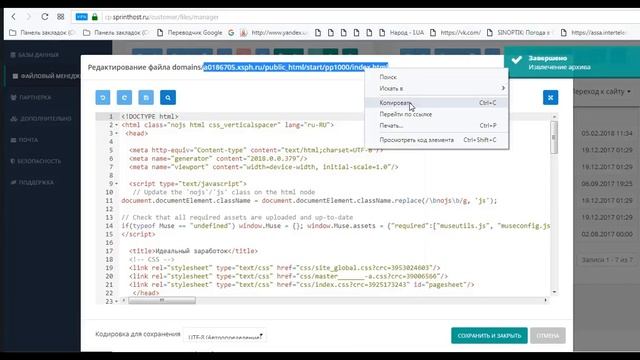This screenshot has width=640, height=360.
Task: Open the Кодировка для сохранения dropdown
Action: coord(225,336)
